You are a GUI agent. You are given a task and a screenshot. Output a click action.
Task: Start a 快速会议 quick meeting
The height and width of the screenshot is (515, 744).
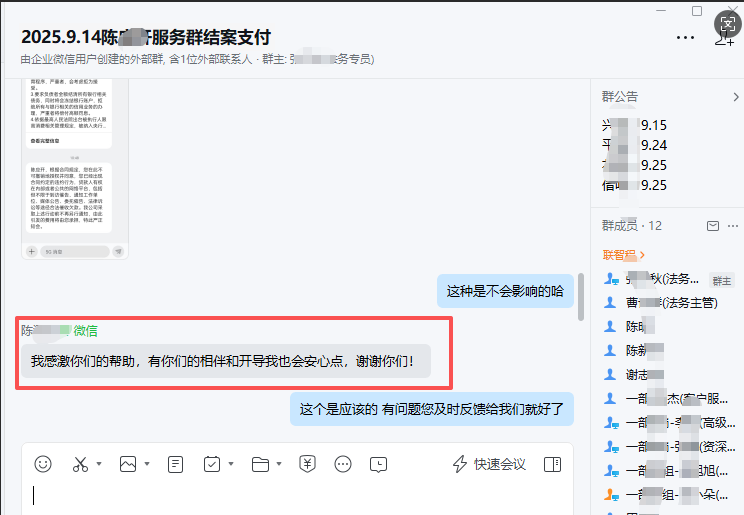pos(489,464)
